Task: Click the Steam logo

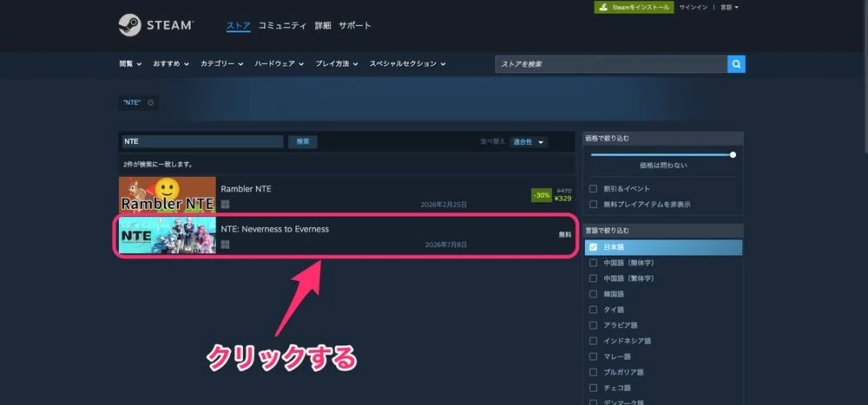Action: coord(155,25)
